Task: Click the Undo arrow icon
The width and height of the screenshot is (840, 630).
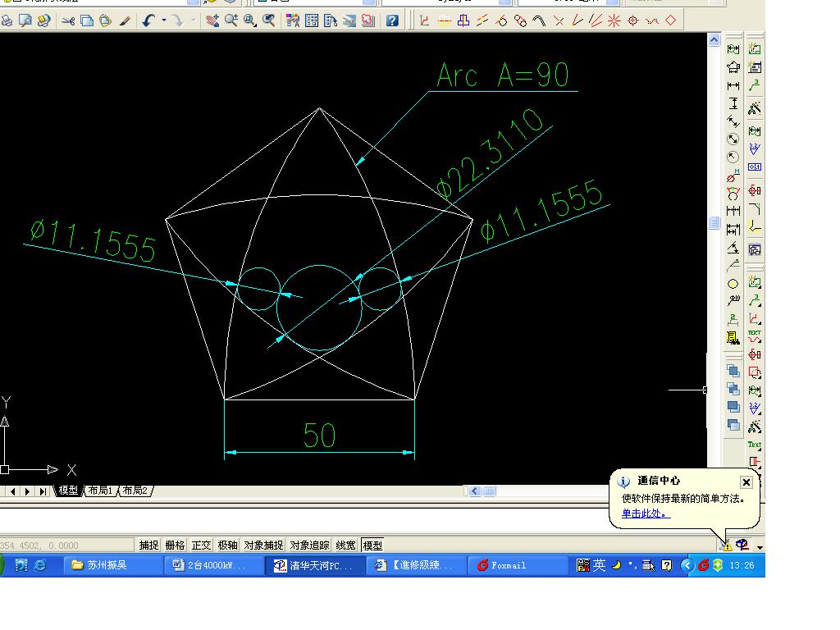Action: click(x=148, y=21)
